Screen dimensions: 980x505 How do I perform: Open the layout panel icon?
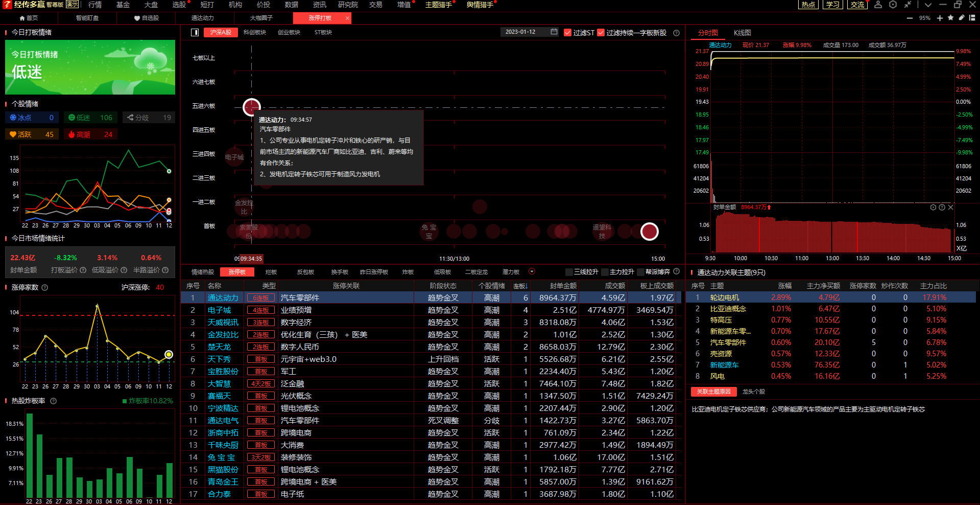pos(972,18)
